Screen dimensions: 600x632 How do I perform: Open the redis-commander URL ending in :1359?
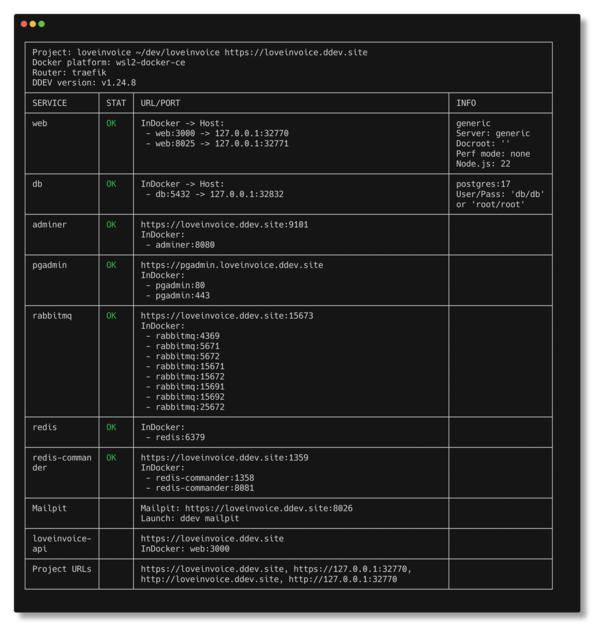[224, 457]
